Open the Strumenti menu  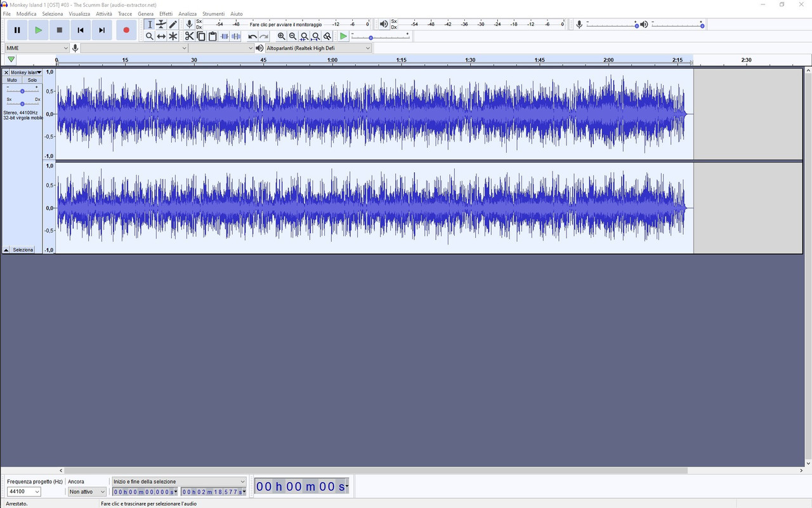tap(213, 13)
